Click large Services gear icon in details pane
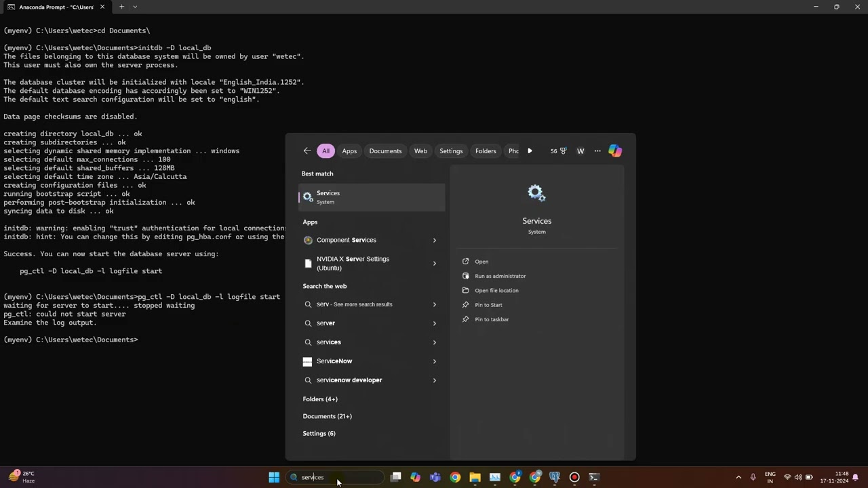The image size is (868, 488). (536, 194)
